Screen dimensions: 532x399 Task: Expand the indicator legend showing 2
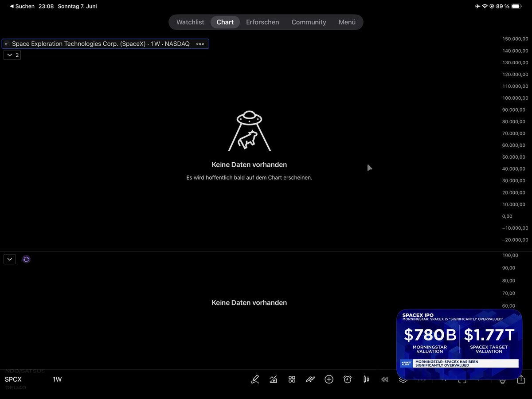click(12, 55)
